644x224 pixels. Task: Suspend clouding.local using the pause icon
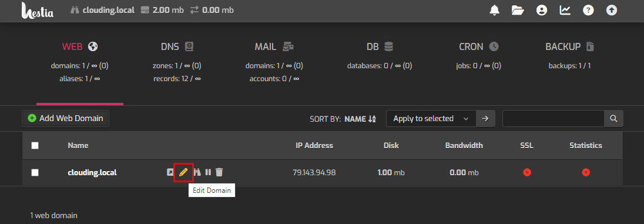[x=208, y=172]
